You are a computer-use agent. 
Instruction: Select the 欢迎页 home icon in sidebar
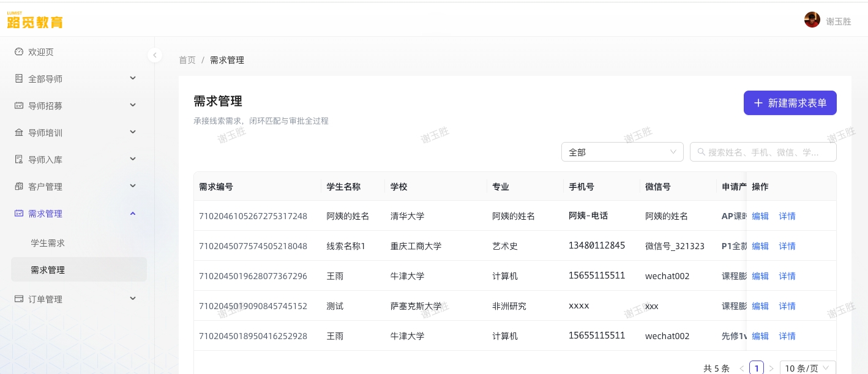pos(19,52)
